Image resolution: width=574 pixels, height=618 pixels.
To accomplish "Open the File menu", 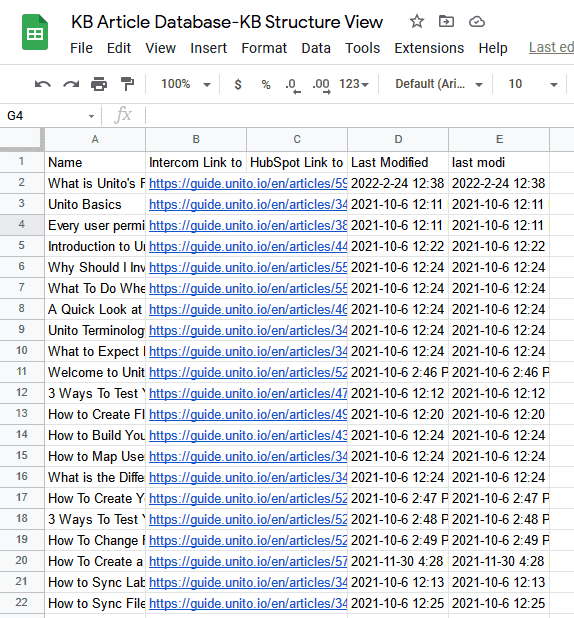I will point(81,48).
